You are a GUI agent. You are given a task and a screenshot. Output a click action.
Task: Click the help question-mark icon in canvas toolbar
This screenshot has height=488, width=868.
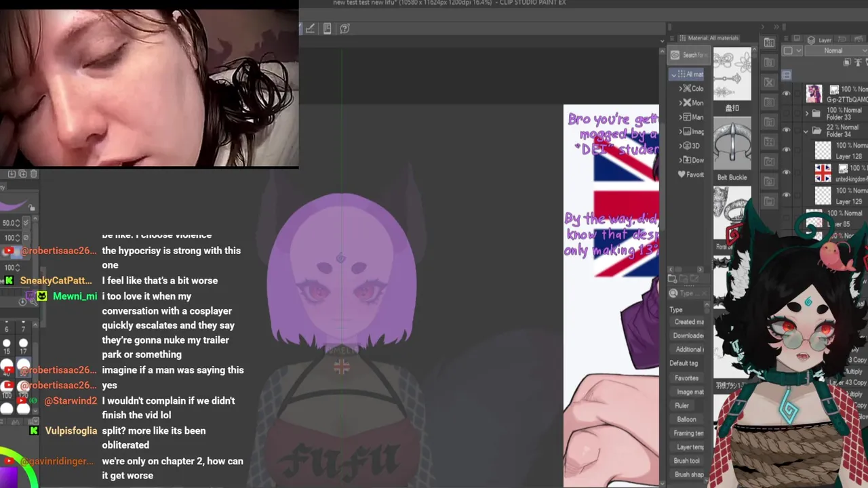tap(344, 28)
